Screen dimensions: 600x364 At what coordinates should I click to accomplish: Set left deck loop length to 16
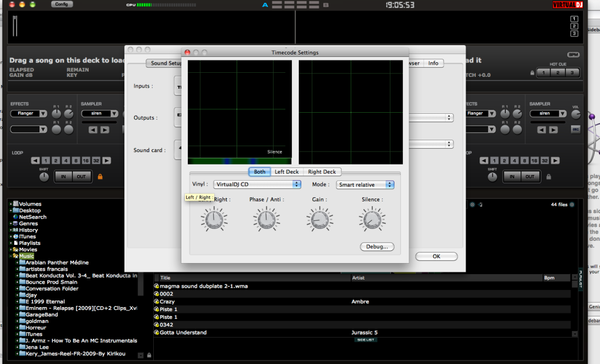pyautogui.click(x=86, y=160)
